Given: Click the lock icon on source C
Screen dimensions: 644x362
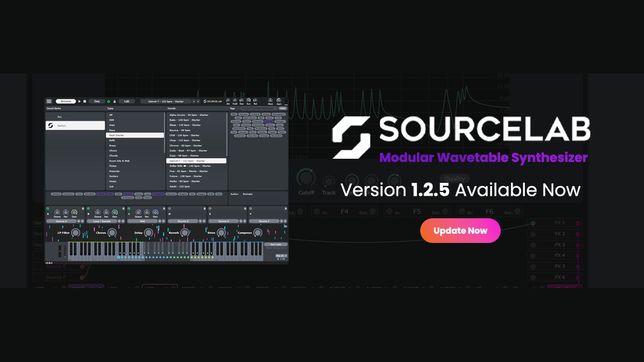Looking at the screenshot, I should point(164,208).
